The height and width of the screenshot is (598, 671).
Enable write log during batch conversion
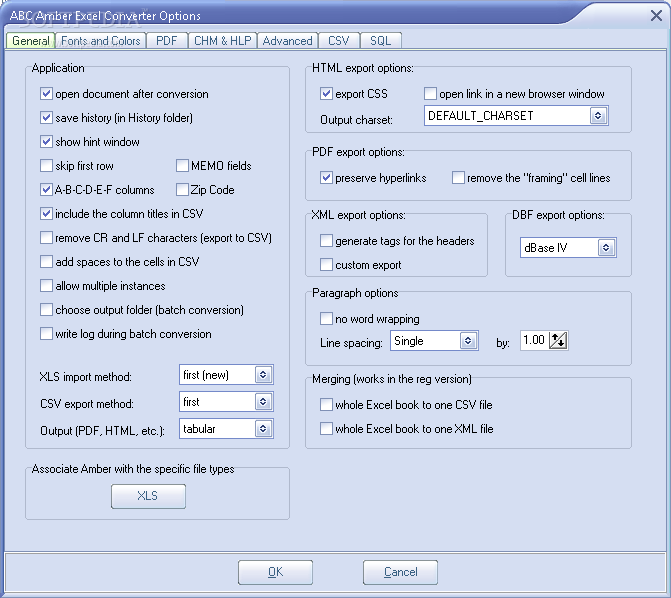pyautogui.click(x=46, y=333)
